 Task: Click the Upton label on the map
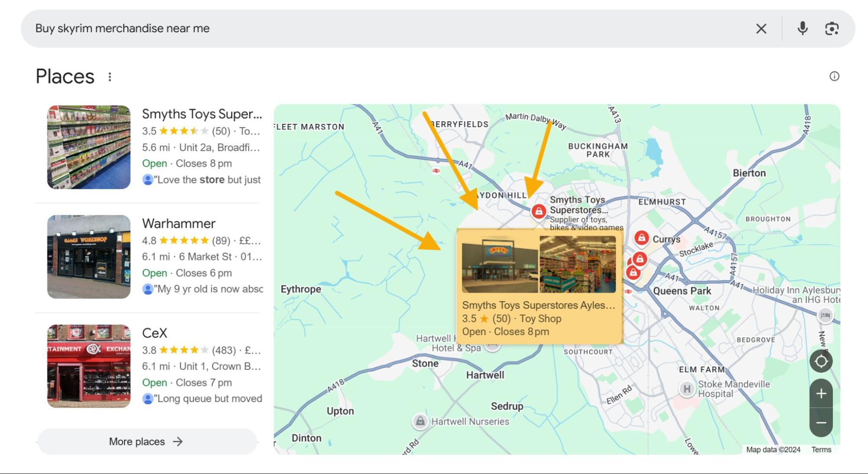pos(340,411)
